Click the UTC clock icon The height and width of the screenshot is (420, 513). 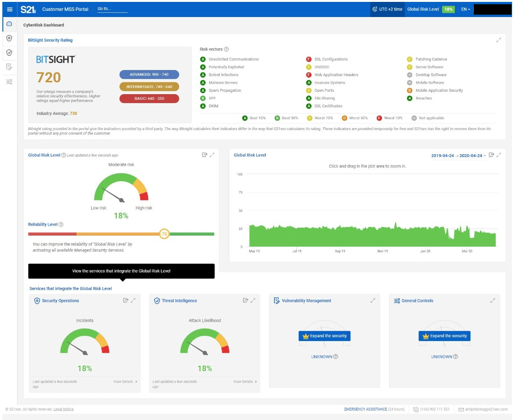click(x=374, y=9)
